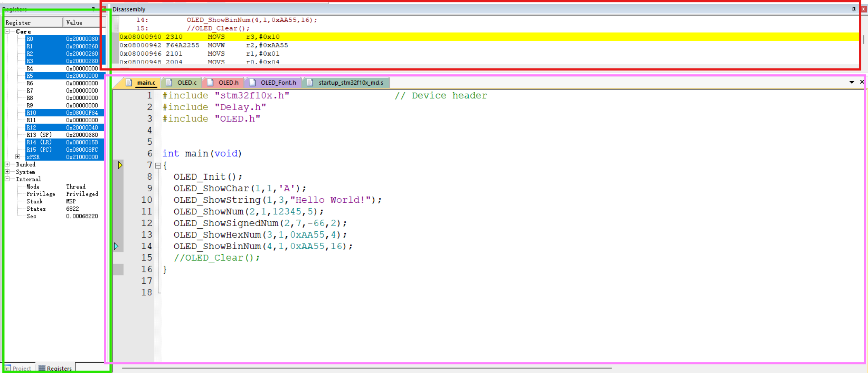Open the startup_stm32f10x_md.s tab
Screen dimensions: 868x373
(x=350, y=83)
